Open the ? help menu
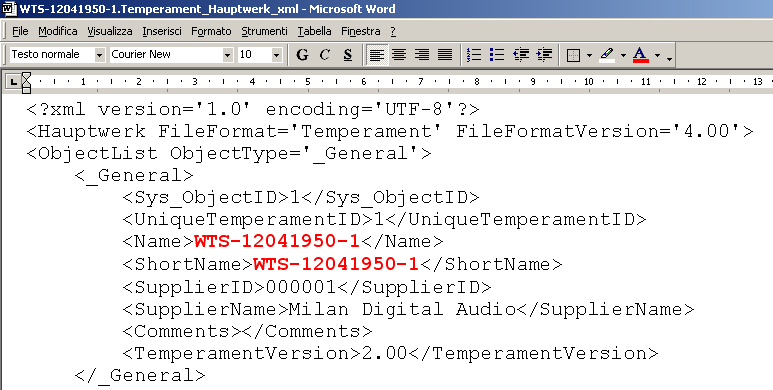This screenshot has width=773, height=390. (x=392, y=32)
